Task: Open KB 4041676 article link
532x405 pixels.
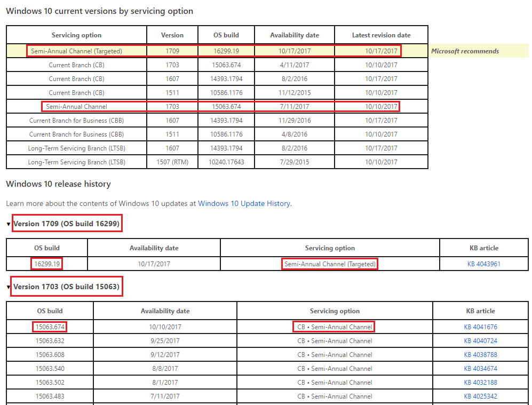Action: coord(480,327)
